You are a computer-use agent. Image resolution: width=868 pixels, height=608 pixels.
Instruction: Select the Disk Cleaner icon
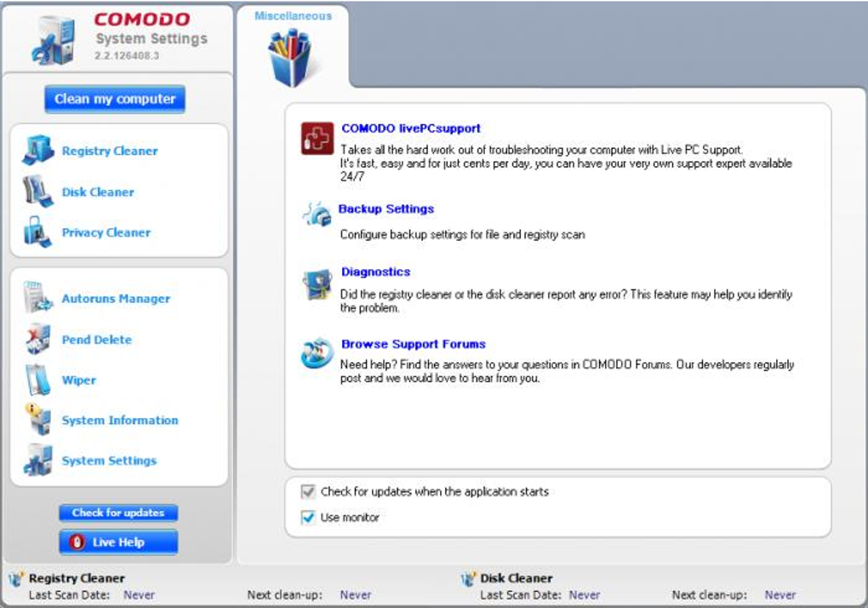38,192
